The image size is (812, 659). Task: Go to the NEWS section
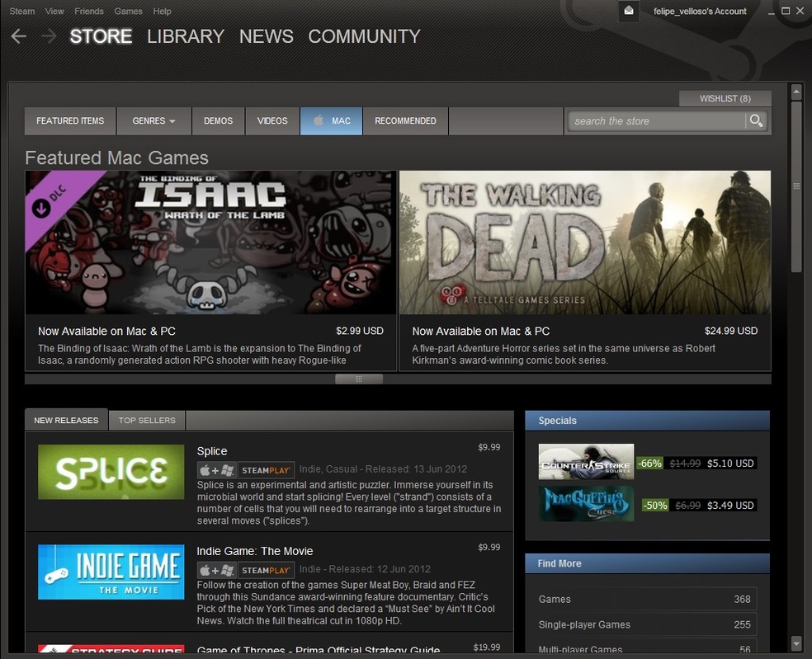tap(267, 36)
